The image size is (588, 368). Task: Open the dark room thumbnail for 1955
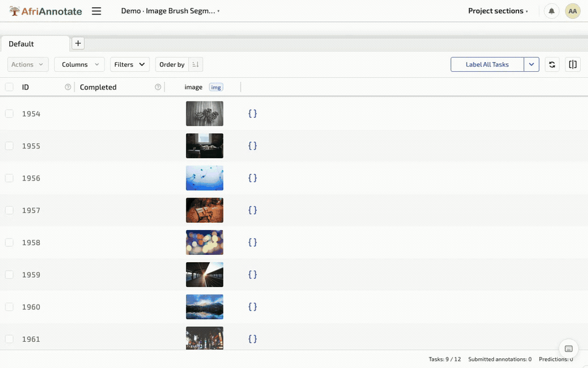(204, 146)
